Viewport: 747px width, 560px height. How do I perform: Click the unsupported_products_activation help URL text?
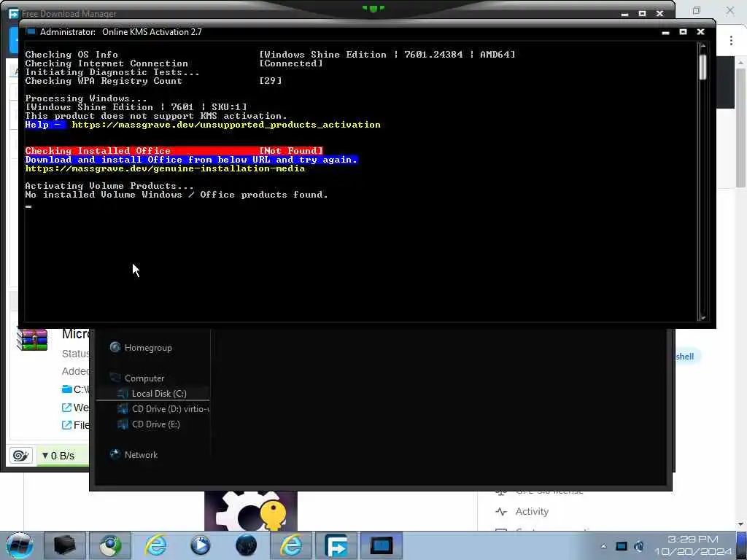point(226,125)
